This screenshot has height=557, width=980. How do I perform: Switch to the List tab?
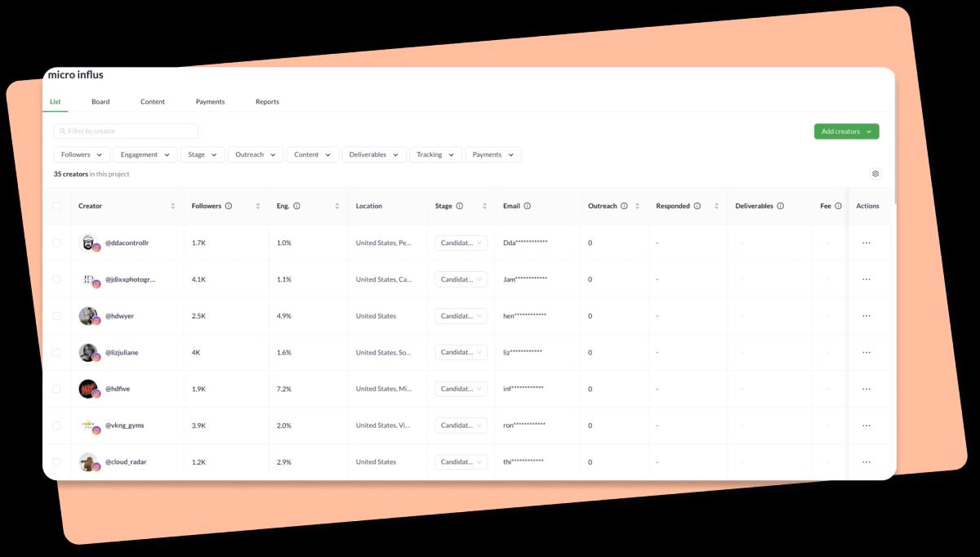[x=56, y=101]
